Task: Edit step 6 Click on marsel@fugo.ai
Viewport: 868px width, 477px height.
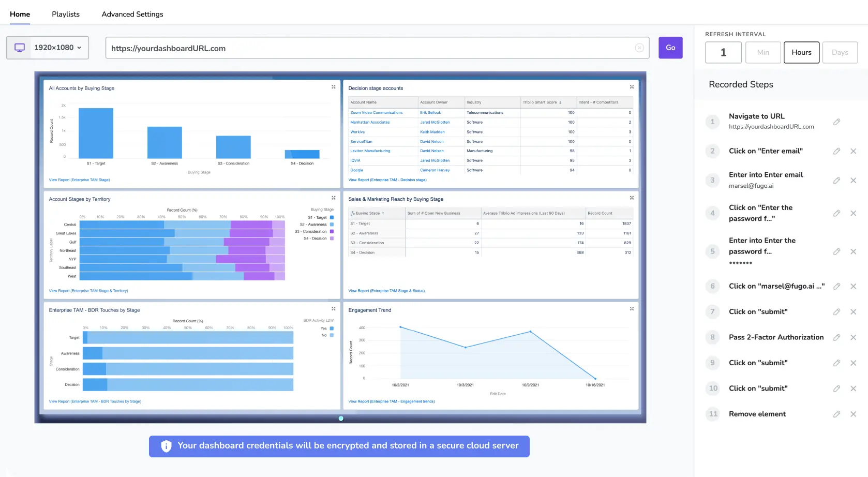Action: click(836, 286)
